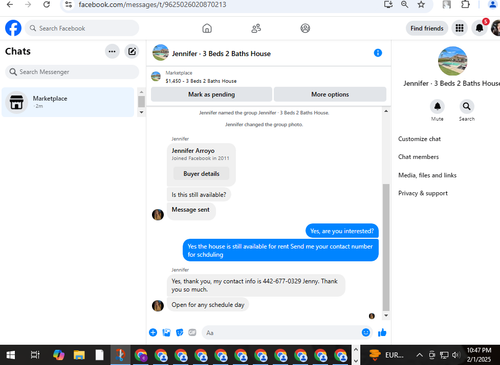This screenshot has height=365, width=500.
Task: Focus the message text box
Action: point(282,333)
